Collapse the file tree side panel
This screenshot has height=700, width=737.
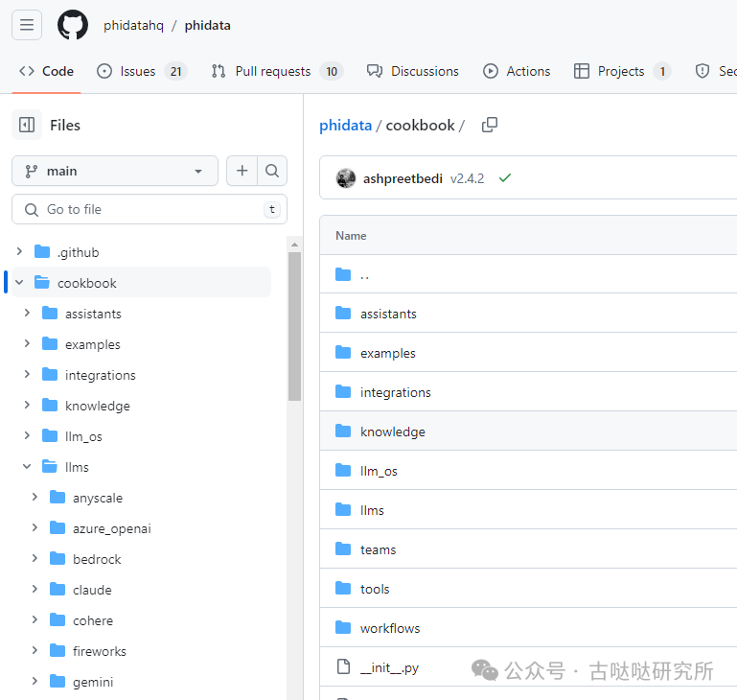[x=27, y=125]
